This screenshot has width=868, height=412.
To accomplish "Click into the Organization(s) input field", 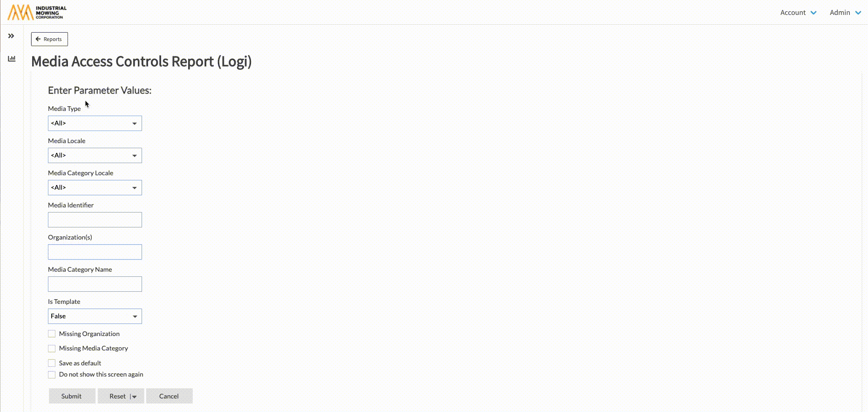I will coord(95,252).
